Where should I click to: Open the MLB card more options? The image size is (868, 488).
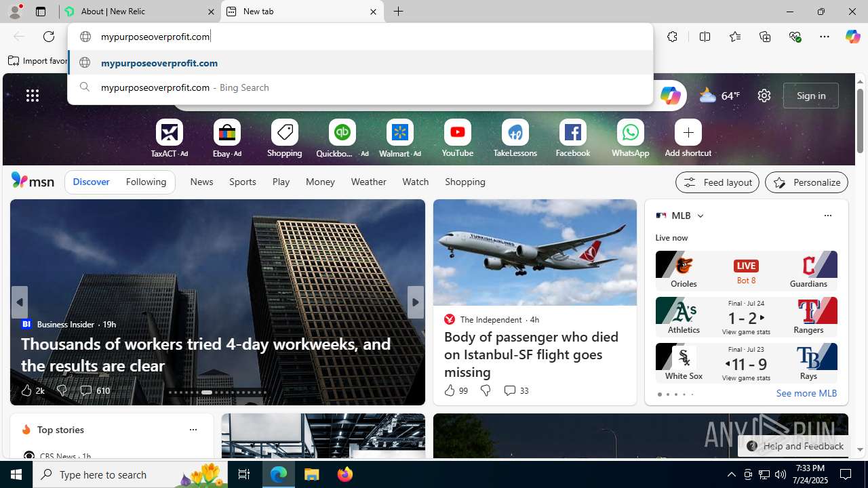(x=827, y=216)
